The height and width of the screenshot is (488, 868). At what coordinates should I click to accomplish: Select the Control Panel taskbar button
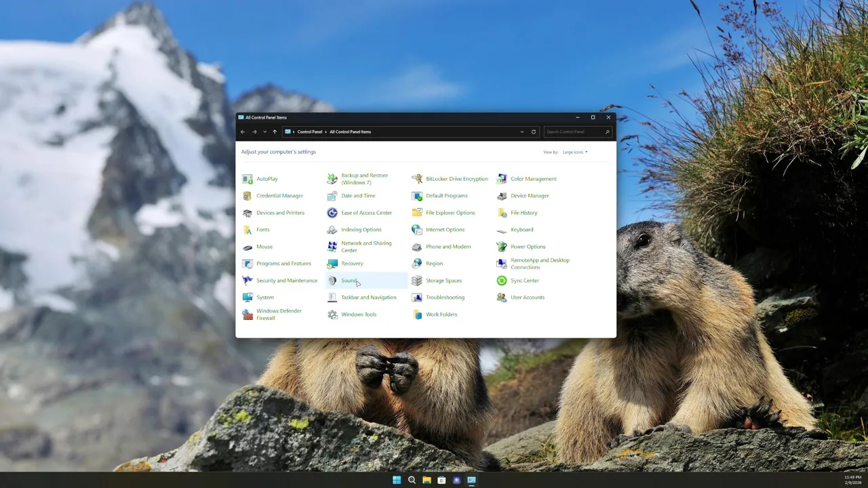[471, 480]
